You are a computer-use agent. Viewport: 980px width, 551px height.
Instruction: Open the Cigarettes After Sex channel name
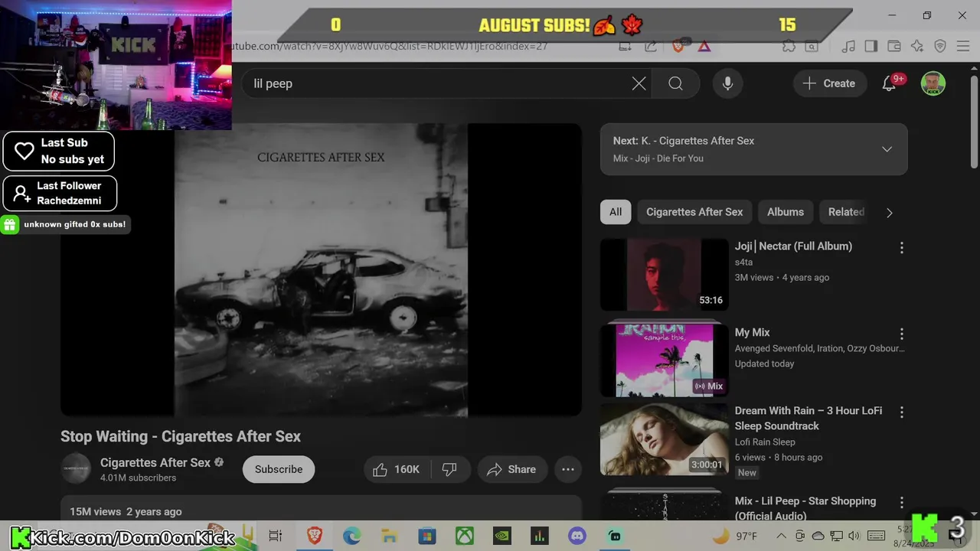pos(155,462)
